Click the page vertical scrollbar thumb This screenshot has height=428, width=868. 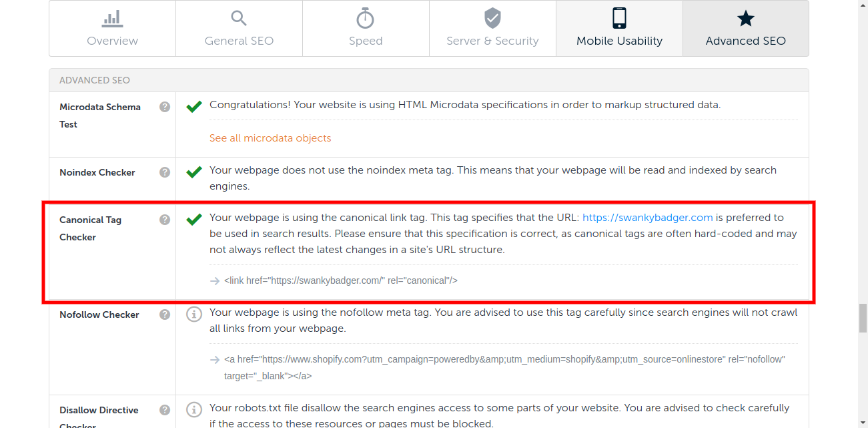coord(862,318)
